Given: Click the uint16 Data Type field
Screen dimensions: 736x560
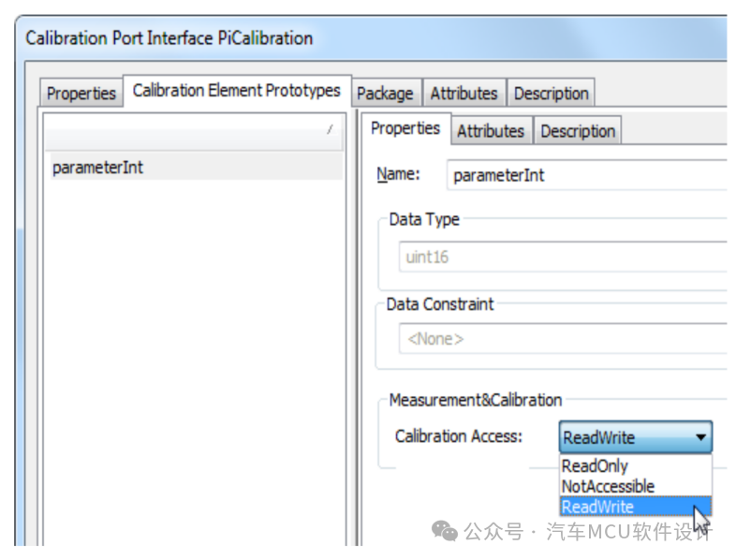Looking at the screenshot, I should [564, 257].
